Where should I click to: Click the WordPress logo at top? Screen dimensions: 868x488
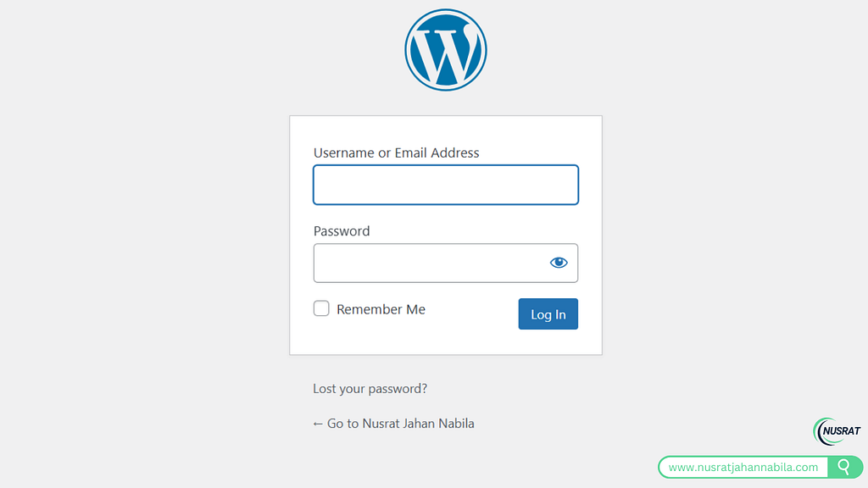coord(446,50)
